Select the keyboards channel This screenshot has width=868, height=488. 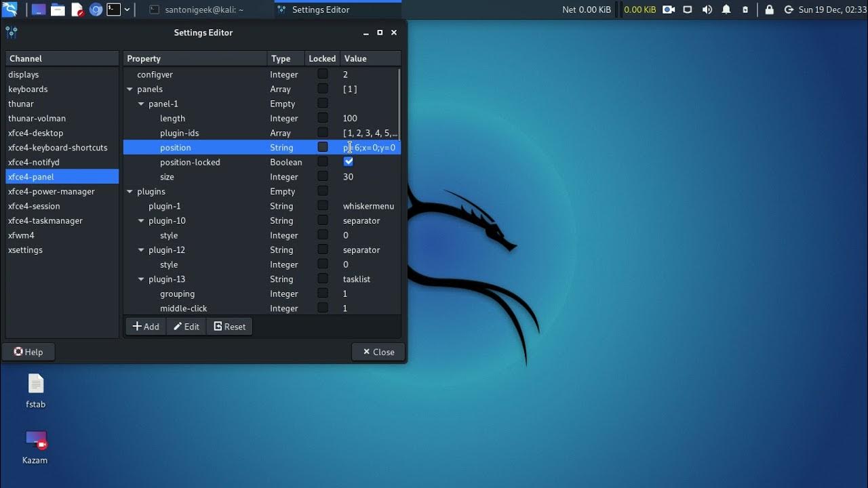tap(62, 89)
